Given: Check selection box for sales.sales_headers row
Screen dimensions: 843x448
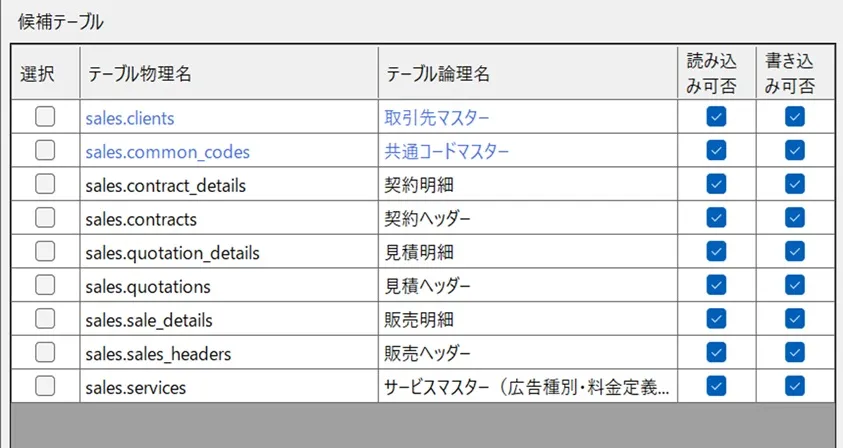Looking at the screenshot, I should (x=45, y=352).
